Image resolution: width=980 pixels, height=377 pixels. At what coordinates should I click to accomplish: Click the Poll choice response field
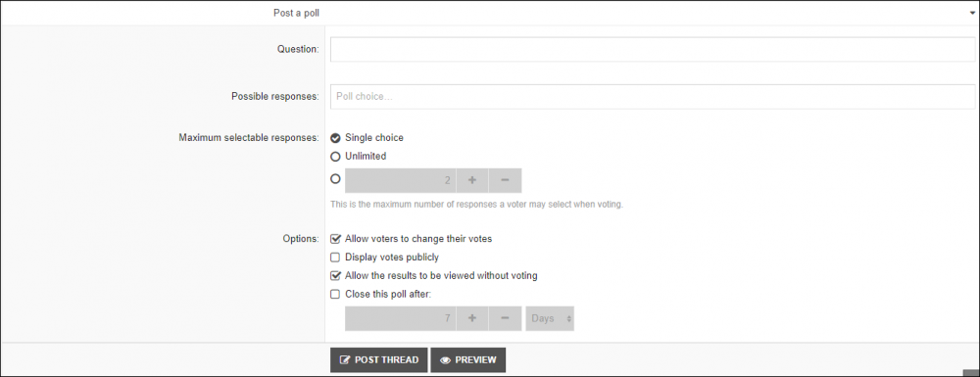[x=653, y=97]
